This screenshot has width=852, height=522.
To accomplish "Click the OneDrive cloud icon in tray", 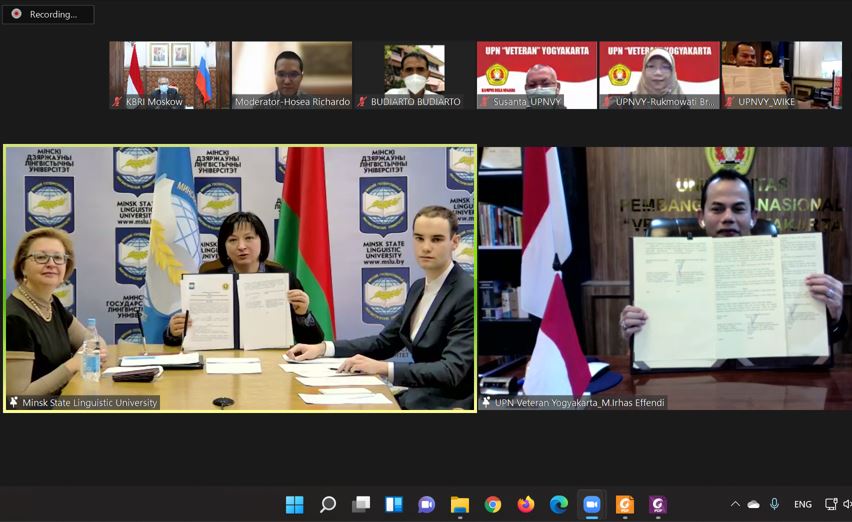I will (x=754, y=504).
